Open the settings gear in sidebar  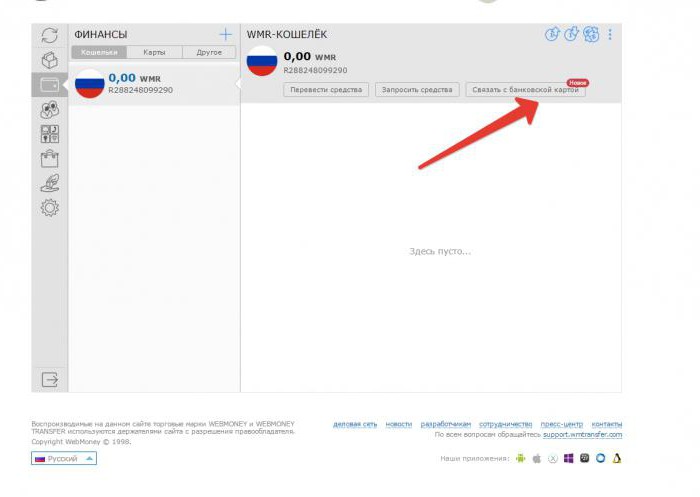click(x=50, y=208)
